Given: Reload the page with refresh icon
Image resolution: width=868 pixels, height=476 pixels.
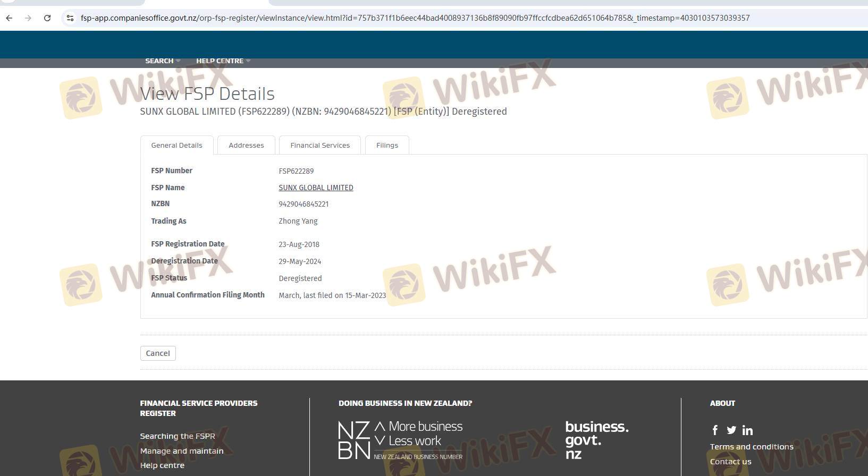Looking at the screenshot, I should [47, 18].
